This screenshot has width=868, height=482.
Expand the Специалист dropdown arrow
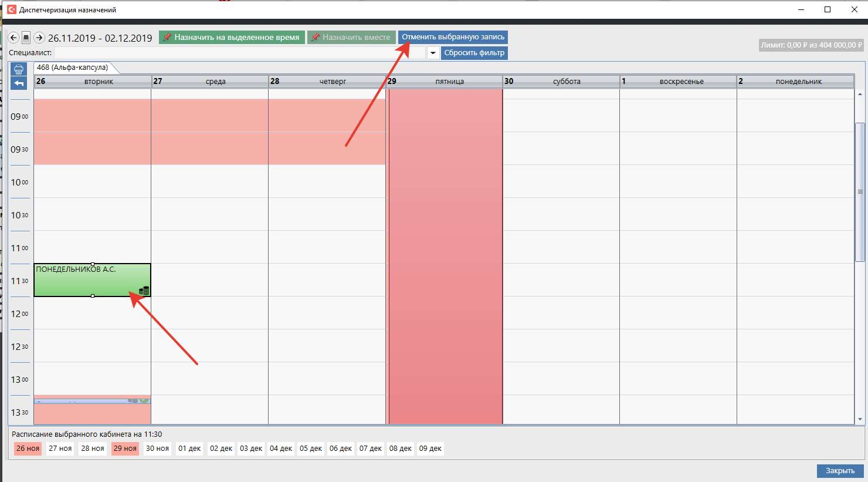[433, 53]
